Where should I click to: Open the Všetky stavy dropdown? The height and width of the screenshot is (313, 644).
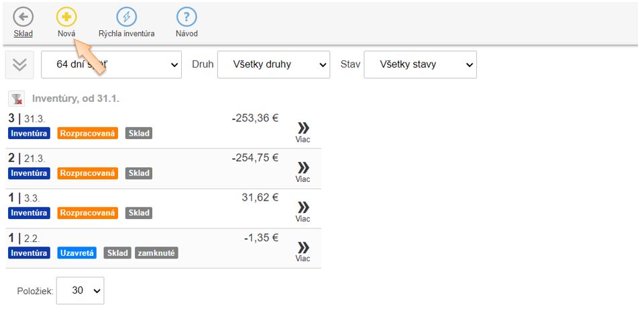[420, 65]
